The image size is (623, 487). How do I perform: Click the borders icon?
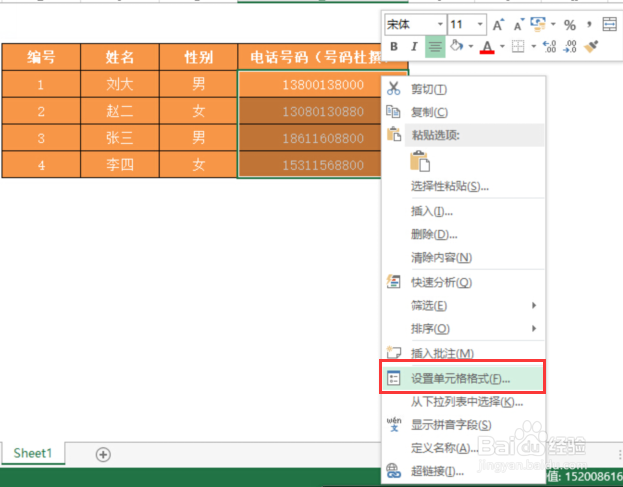[518, 46]
